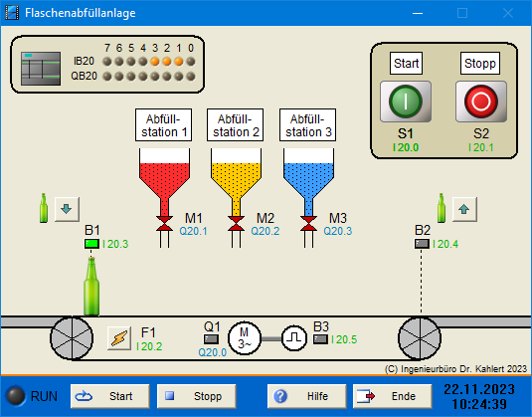The width and height of the screenshot is (532, 417).
Task: Click the M3 valve under the blue tank
Action: click(x=308, y=224)
